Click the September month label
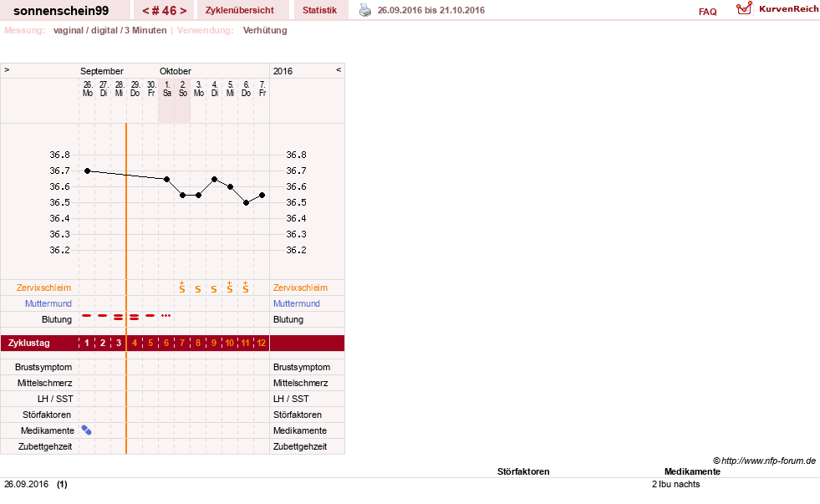This screenshot has width=820, height=504. pyautogui.click(x=101, y=71)
